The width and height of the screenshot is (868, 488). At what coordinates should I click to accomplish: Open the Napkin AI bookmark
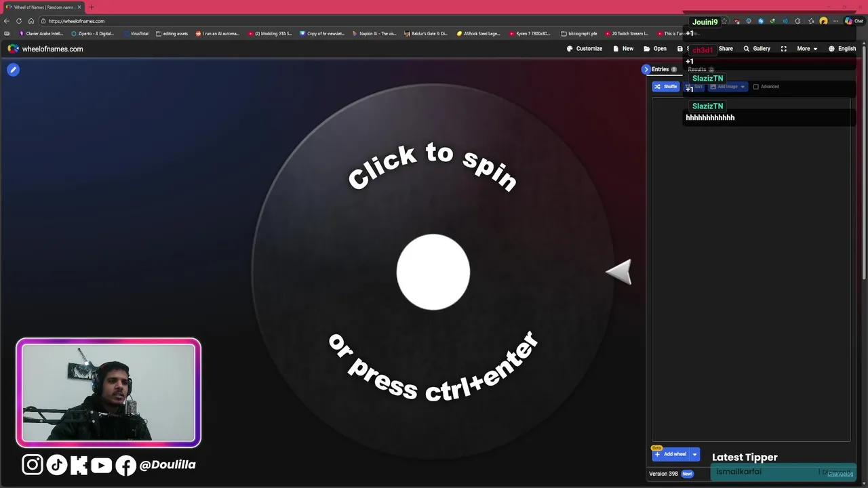pyautogui.click(x=374, y=33)
